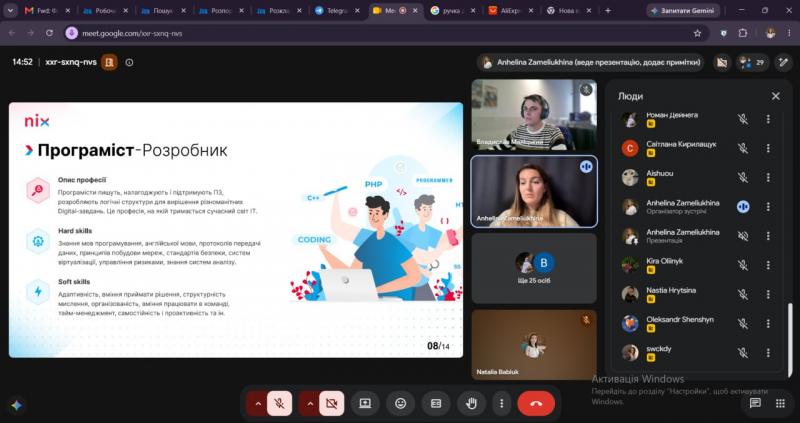This screenshot has width=800, height=423.
Task: Open three-dot menu for Aishuou
Action: [768, 177]
